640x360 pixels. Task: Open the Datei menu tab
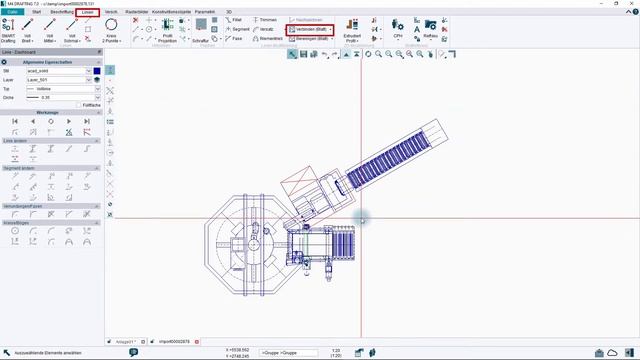coord(13,12)
